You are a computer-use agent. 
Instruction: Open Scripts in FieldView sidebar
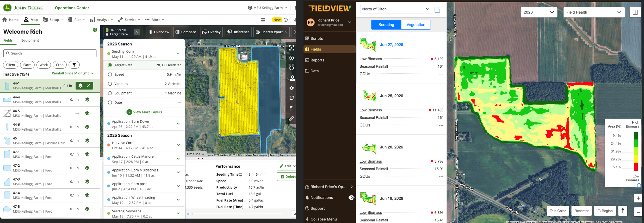click(330, 39)
